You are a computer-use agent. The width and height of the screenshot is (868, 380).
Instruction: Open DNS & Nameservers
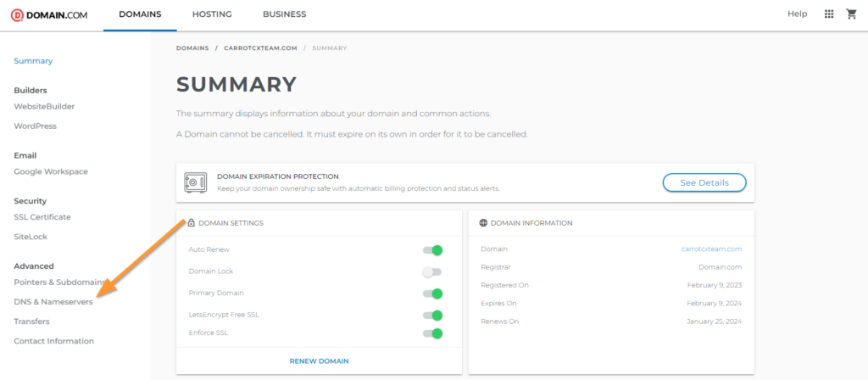pos(53,302)
